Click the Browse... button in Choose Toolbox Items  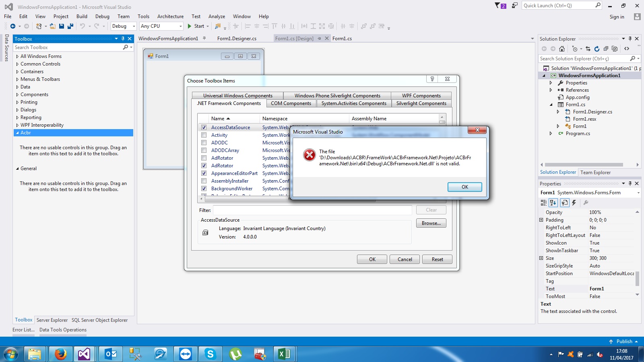coord(431,223)
